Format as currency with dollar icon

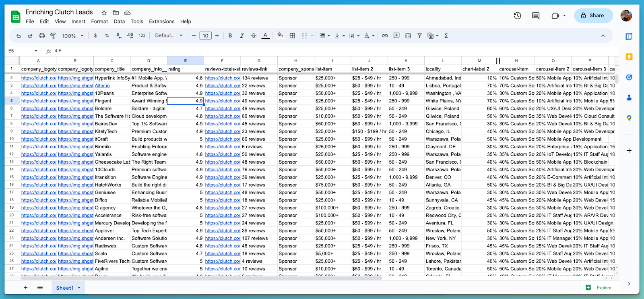coord(95,36)
